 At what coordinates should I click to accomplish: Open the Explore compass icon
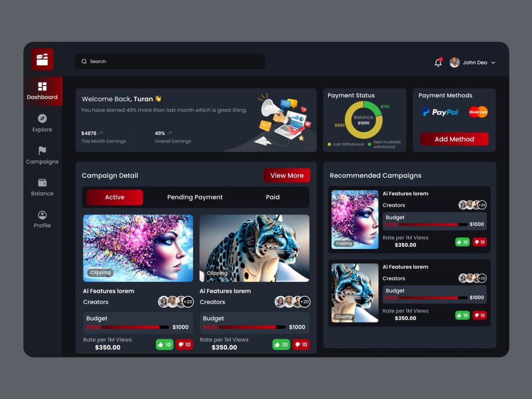(x=42, y=119)
